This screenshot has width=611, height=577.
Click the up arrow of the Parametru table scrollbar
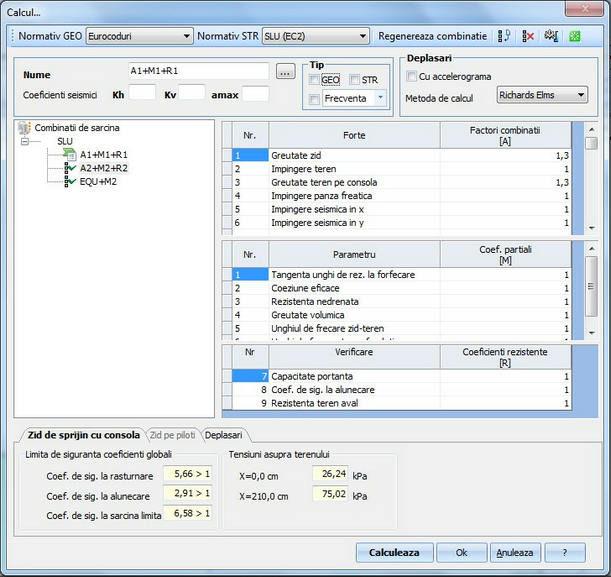pos(592,249)
